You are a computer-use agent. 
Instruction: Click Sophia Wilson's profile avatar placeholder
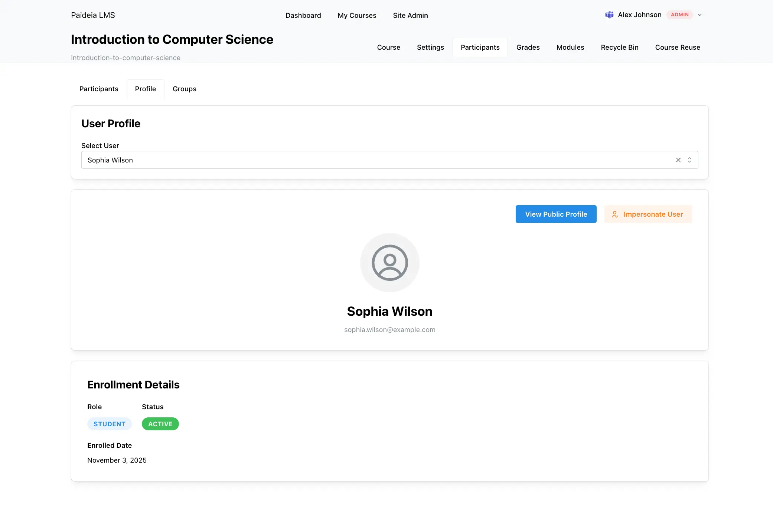coord(389,263)
